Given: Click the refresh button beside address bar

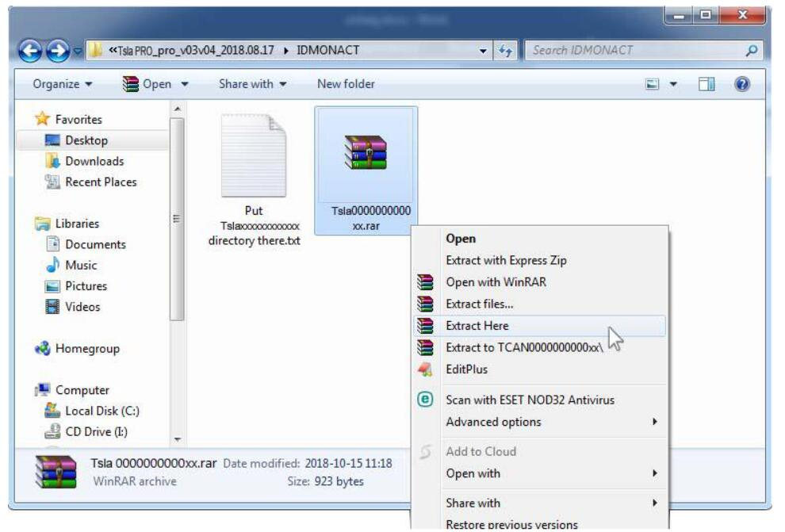Looking at the screenshot, I should click(505, 51).
